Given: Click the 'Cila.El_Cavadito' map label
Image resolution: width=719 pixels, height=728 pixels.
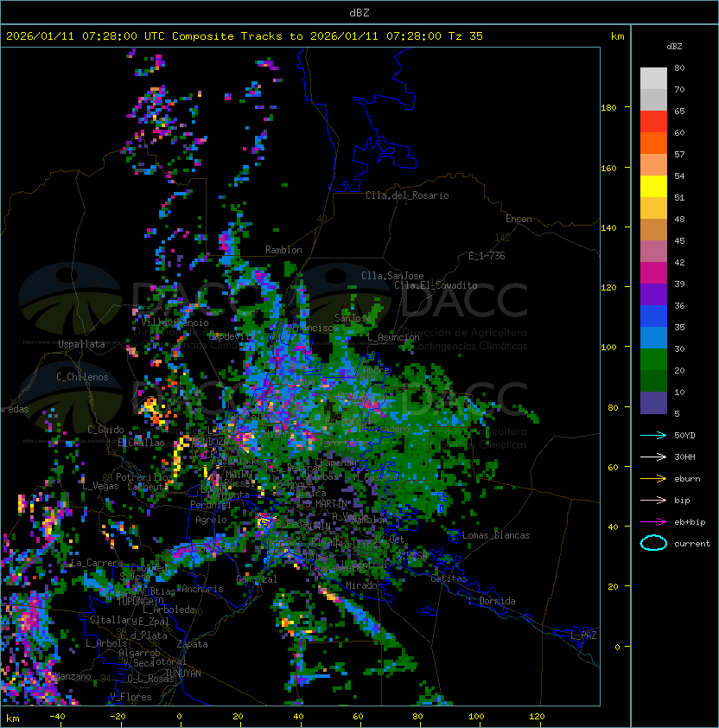Looking at the screenshot, I should tap(436, 285).
